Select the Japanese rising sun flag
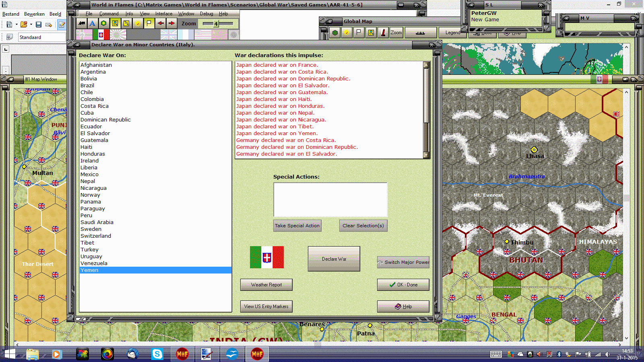Image resolution: width=644 pixels, height=362 pixels. tap(118, 35)
